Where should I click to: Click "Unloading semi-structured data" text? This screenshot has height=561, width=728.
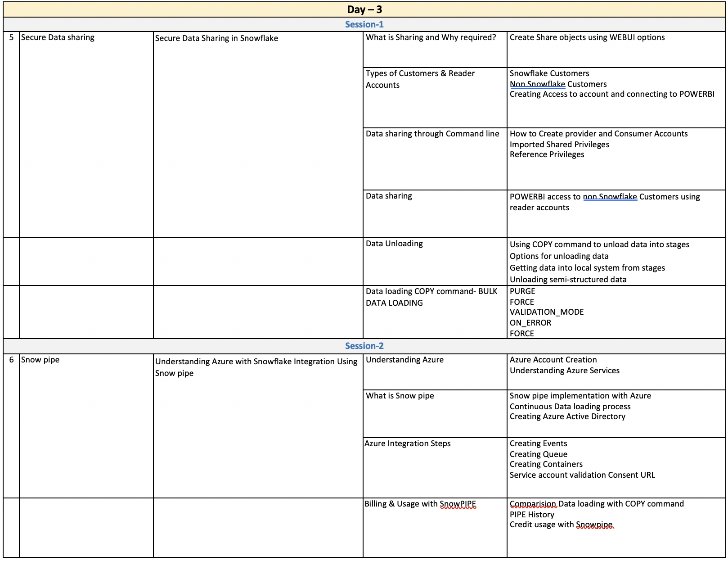[568, 280]
